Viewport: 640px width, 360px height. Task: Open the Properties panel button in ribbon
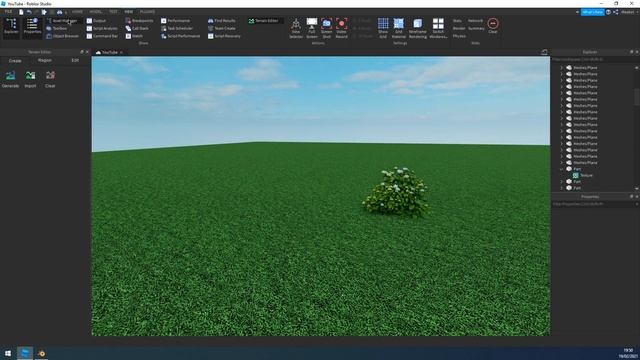(x=32, y=28)
